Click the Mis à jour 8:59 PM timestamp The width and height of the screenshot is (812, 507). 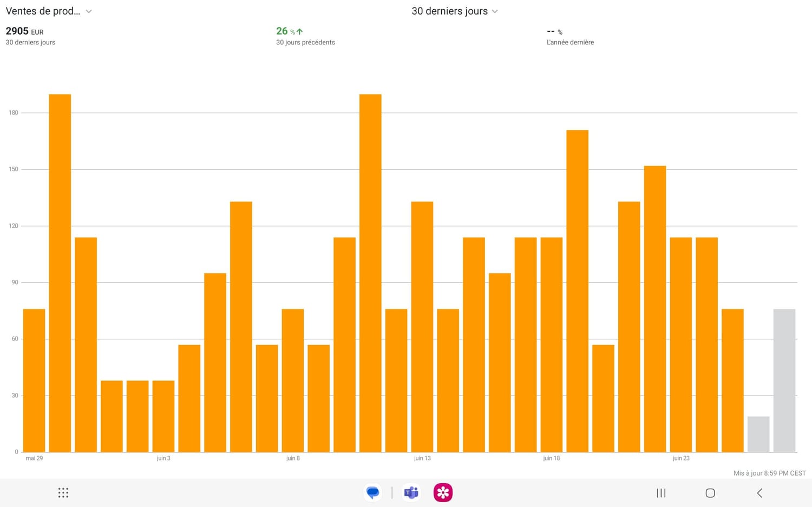click(x=769, y=473)
